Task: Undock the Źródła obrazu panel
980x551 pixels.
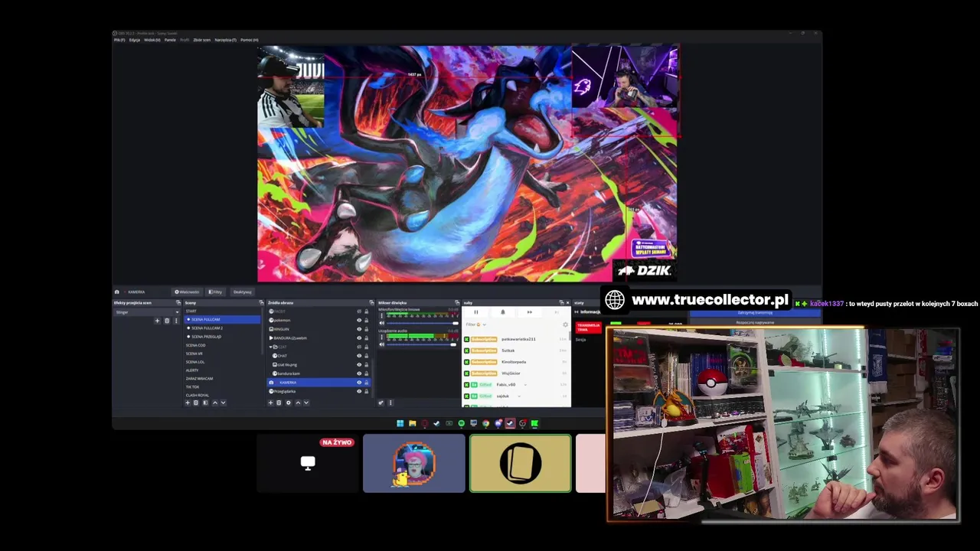Action: pos(371,302)
